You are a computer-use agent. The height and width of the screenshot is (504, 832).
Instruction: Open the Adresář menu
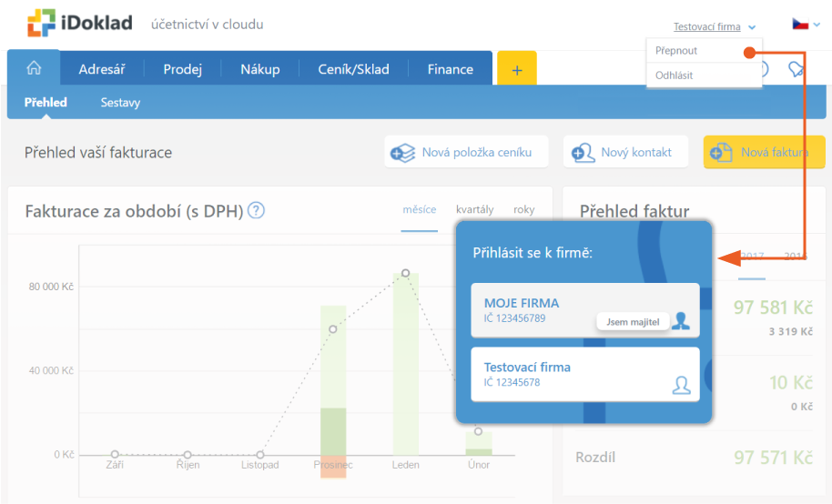click(102, 69)
